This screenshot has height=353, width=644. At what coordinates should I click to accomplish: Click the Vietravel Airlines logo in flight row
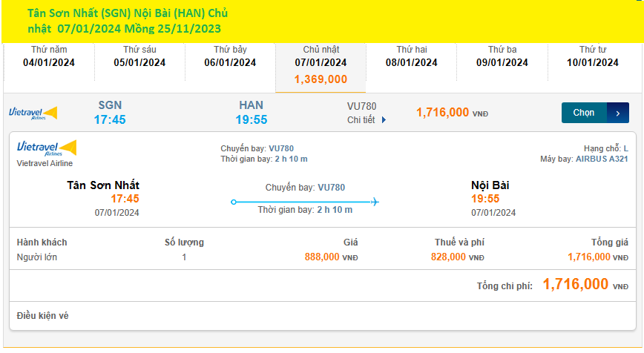33,113
